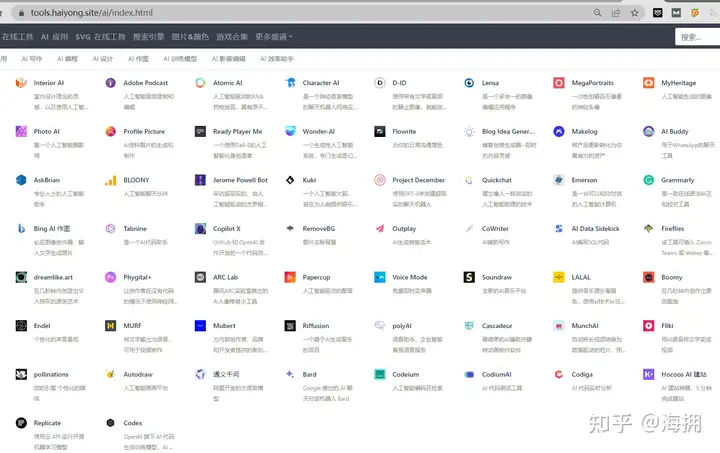
Task: Click the MyHeritage icon
Action: (648, 83)
